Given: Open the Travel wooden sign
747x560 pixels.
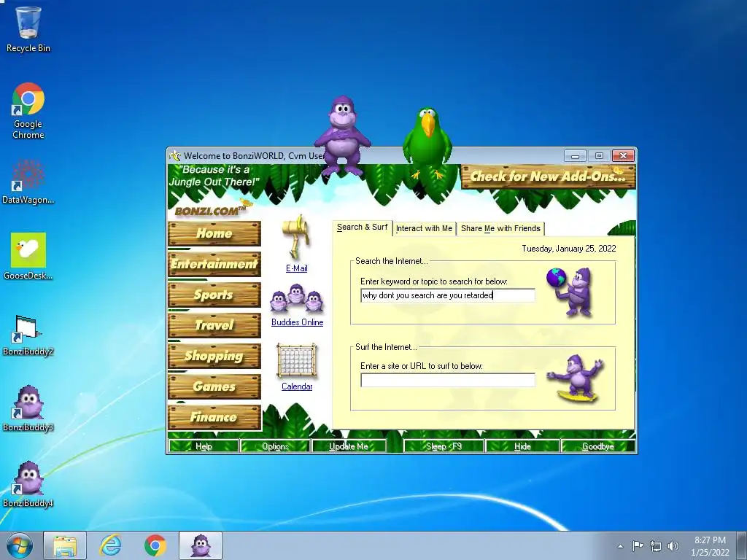Looking at the screenshot, I should (214, 325).
